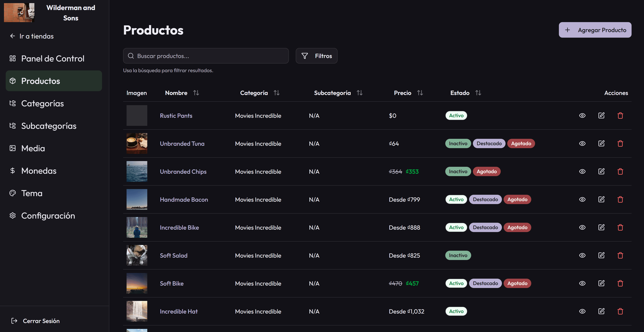644x332 pixels.
Task: Edit the Unbranded Tuna product
Action: click(601, 143)
